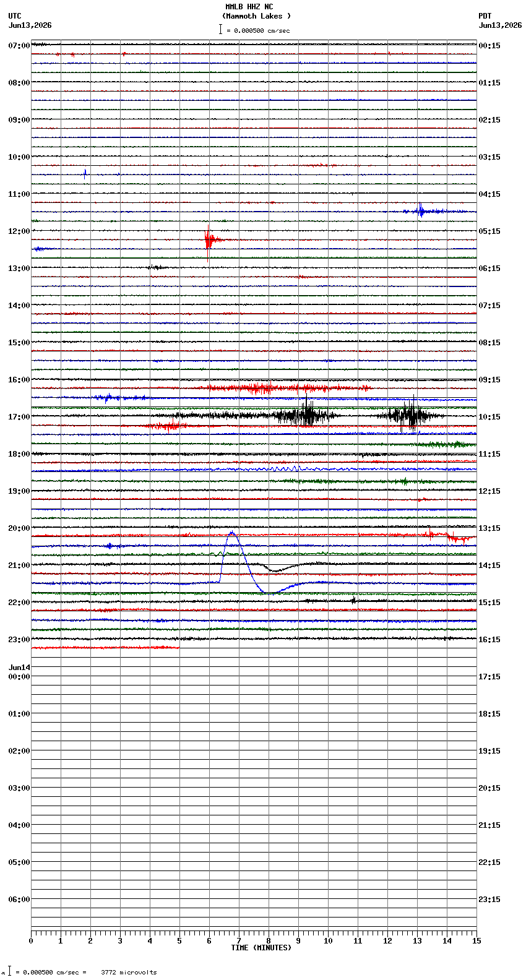Click the 13:15 PDT time label
Viewport: 526px width, 980px height.
click(489, 528)
